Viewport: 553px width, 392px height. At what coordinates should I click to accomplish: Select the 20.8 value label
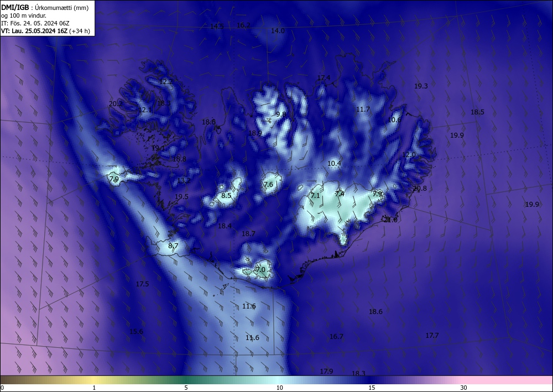tap(420, 189)
